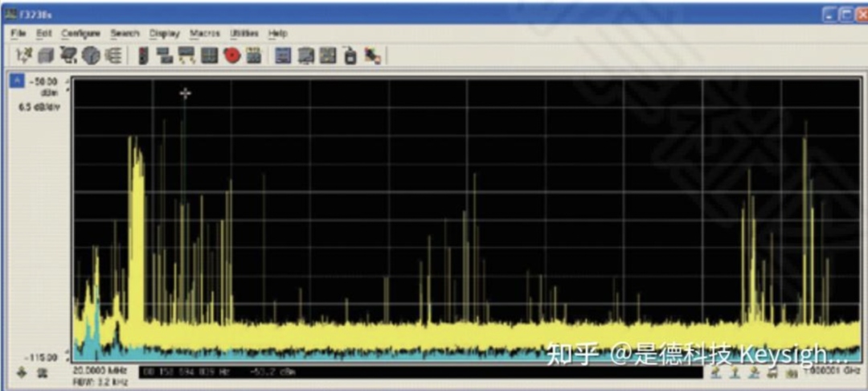Click the 6.5 dB/div scale label

click(39, 106)
